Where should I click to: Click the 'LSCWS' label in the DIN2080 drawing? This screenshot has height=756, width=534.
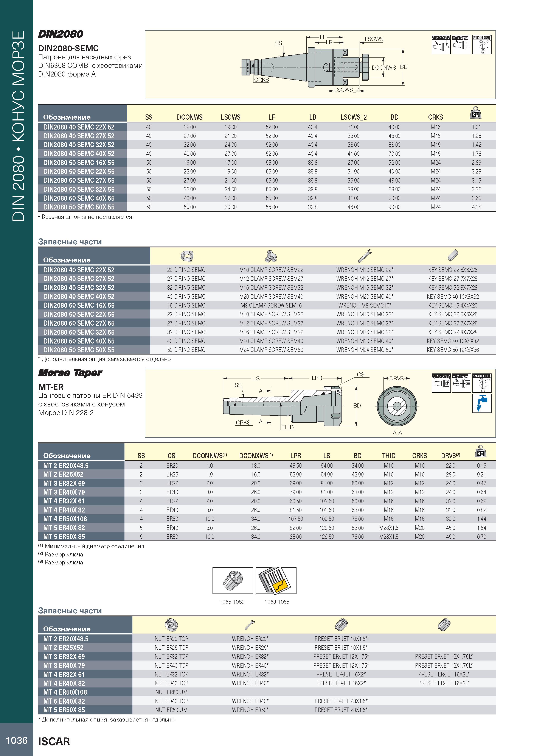(374, 39)
